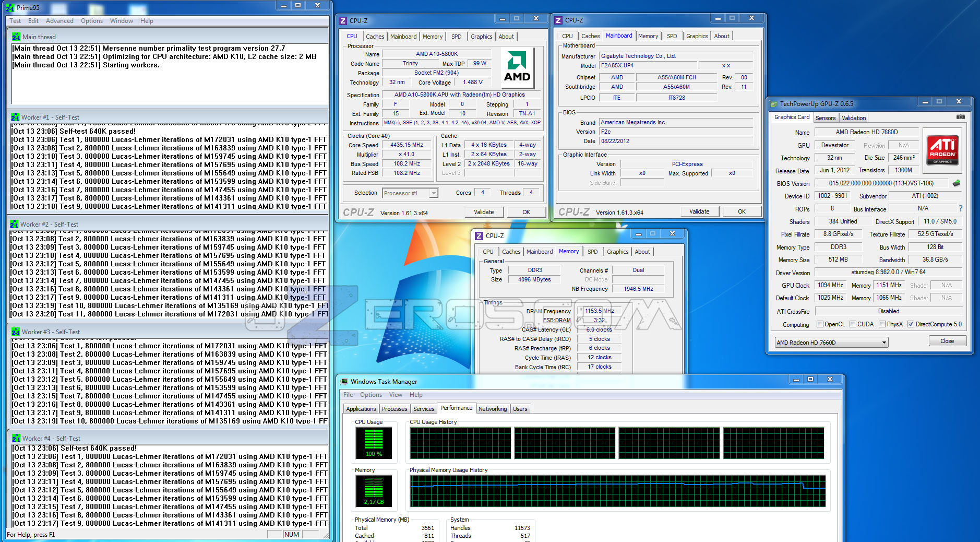Screen dimensions: 980x542
Task: Click the Worker #3 Self-Test window icon
Action: point(16,332)
